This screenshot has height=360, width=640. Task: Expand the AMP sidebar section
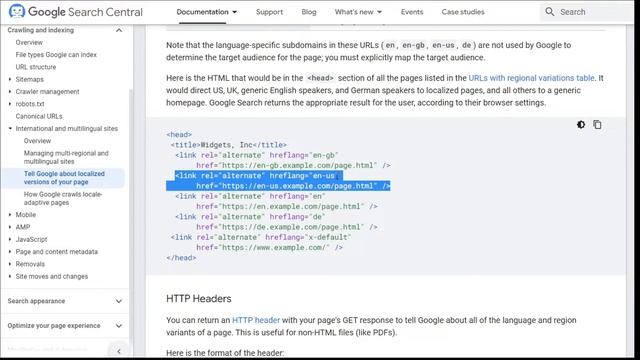[x=10, y=227]
